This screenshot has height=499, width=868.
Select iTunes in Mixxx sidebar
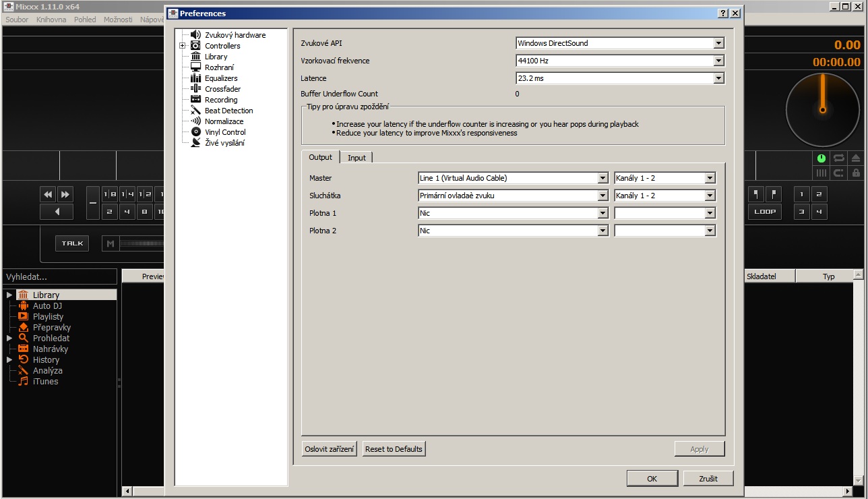(x=45, y=381)
